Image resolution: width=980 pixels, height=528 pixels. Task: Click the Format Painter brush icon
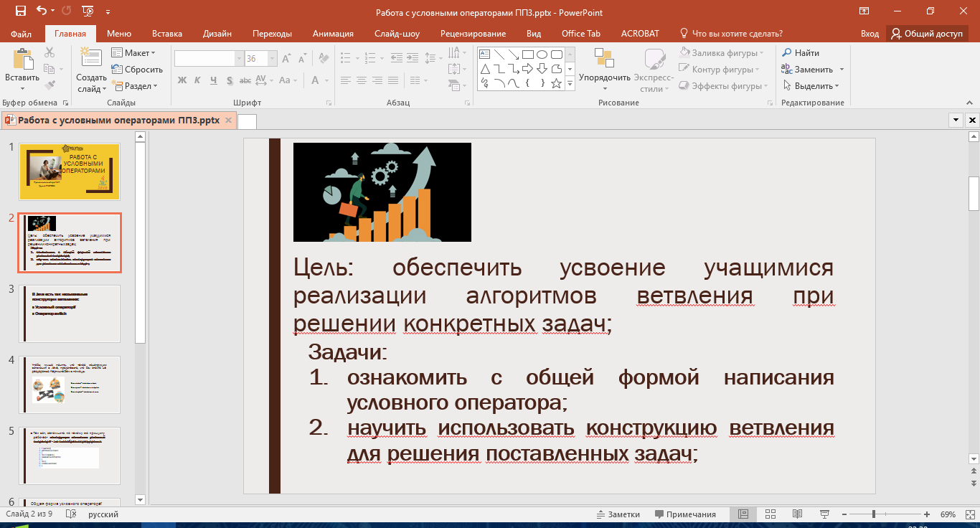click(50, 85)
